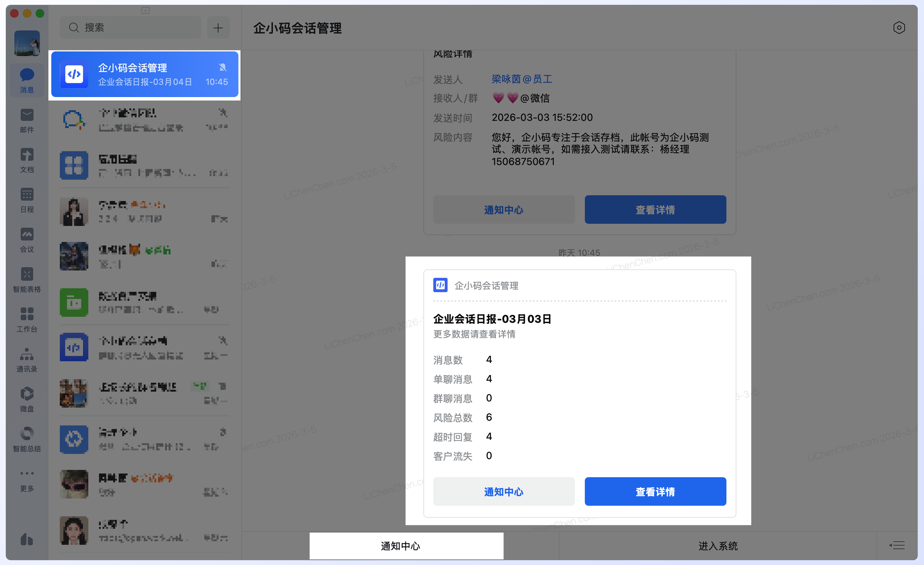Click the 企小码会话管理 chat avatar in list
Screen dimensions: 924x565
(x=74, y=74)
